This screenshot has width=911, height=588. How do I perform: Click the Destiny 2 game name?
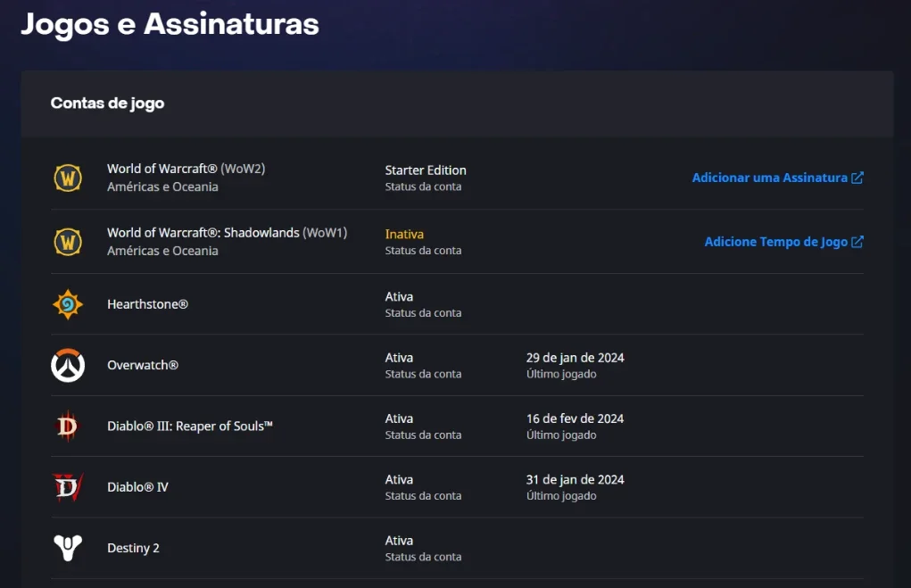tap(133, 548)
